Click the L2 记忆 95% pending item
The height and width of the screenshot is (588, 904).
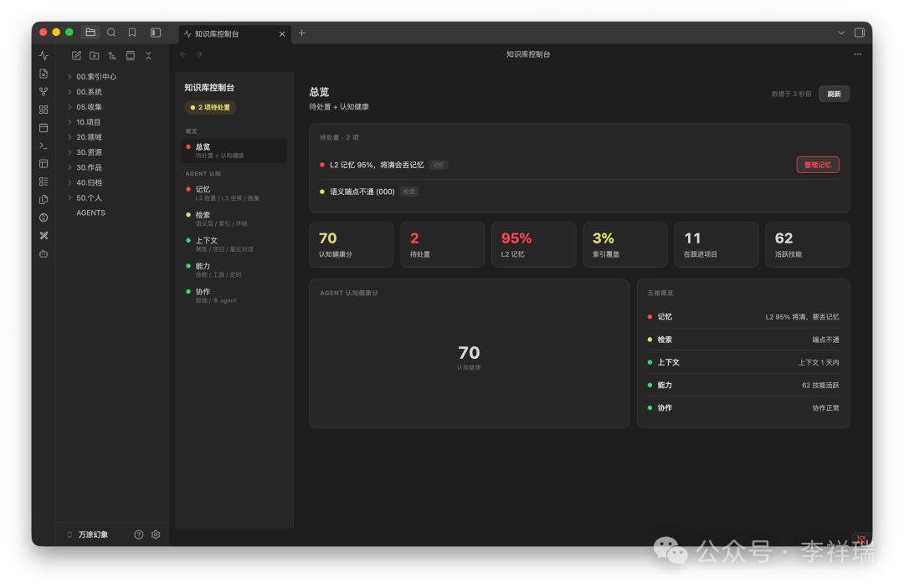[x=579, y=165]
